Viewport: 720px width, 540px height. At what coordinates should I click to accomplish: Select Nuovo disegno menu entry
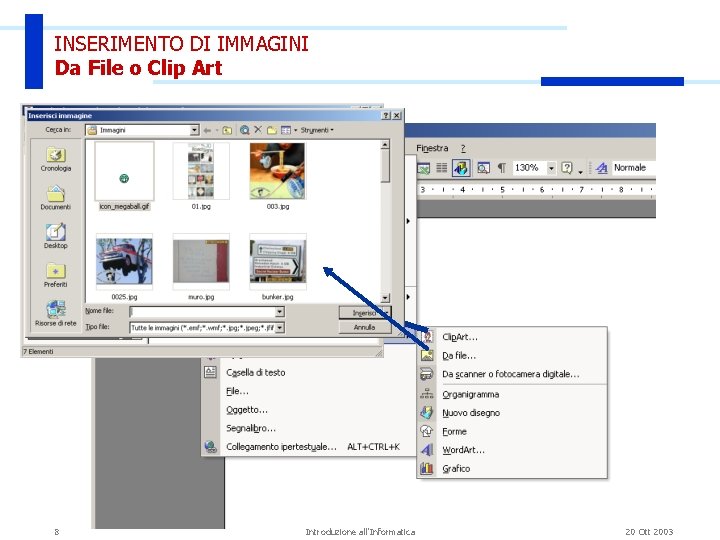512,413
